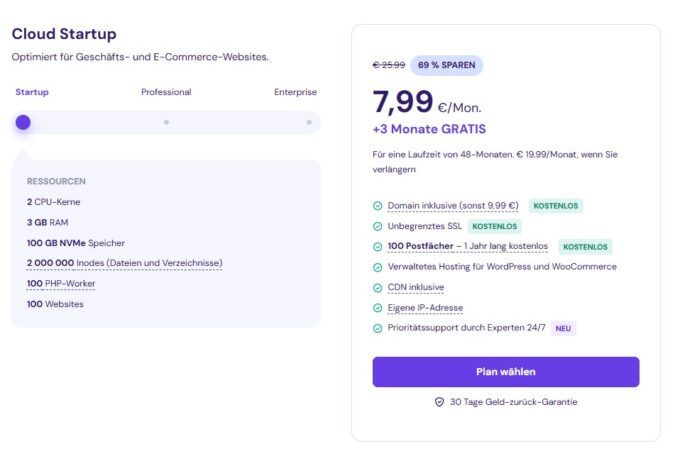
Task: Switch to the Enterprise plan
Action: click(295, 92)
